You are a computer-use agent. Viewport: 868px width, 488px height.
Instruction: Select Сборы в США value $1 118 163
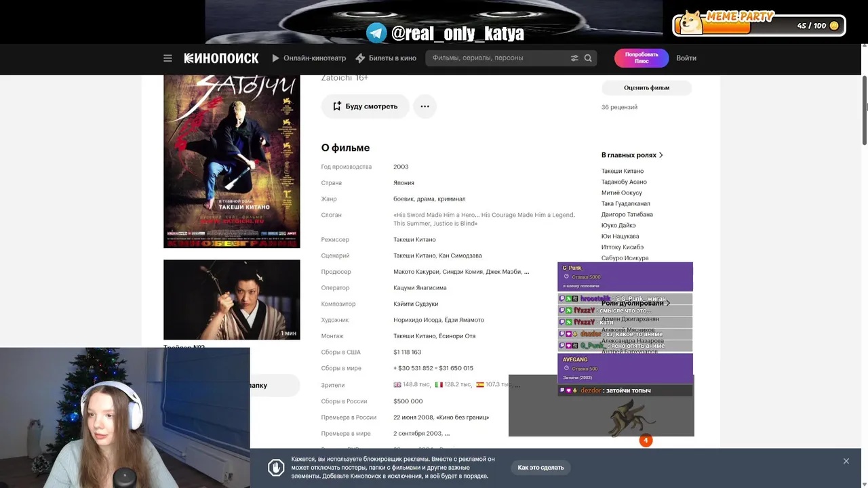click(407, 352)
